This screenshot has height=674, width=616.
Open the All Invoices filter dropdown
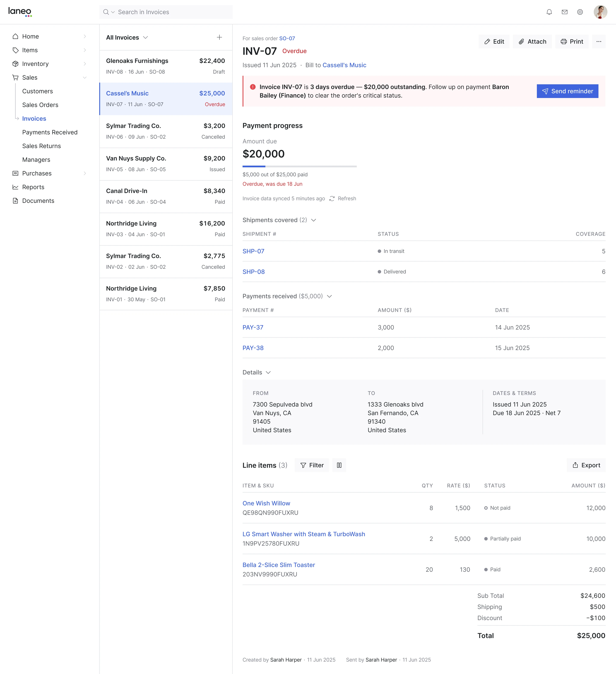(x=127, y=37)
